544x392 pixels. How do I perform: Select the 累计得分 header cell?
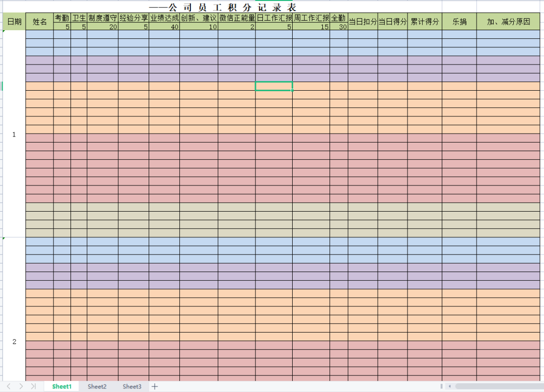tap(425, 22)
